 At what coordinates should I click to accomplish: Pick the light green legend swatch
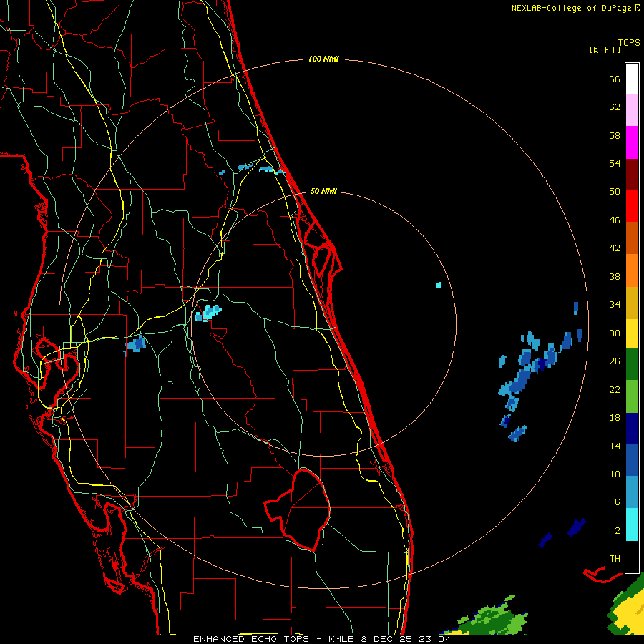click(x=632, y=396)
